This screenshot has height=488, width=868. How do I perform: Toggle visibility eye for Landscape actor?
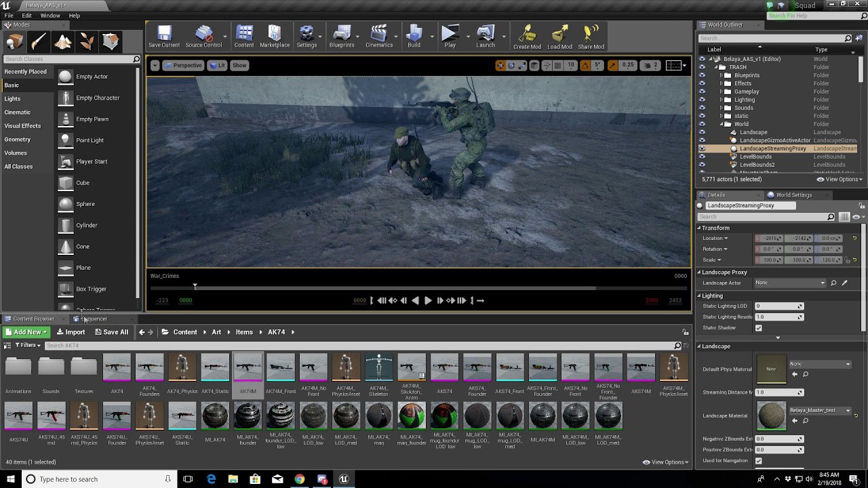[x=702, y=132]
